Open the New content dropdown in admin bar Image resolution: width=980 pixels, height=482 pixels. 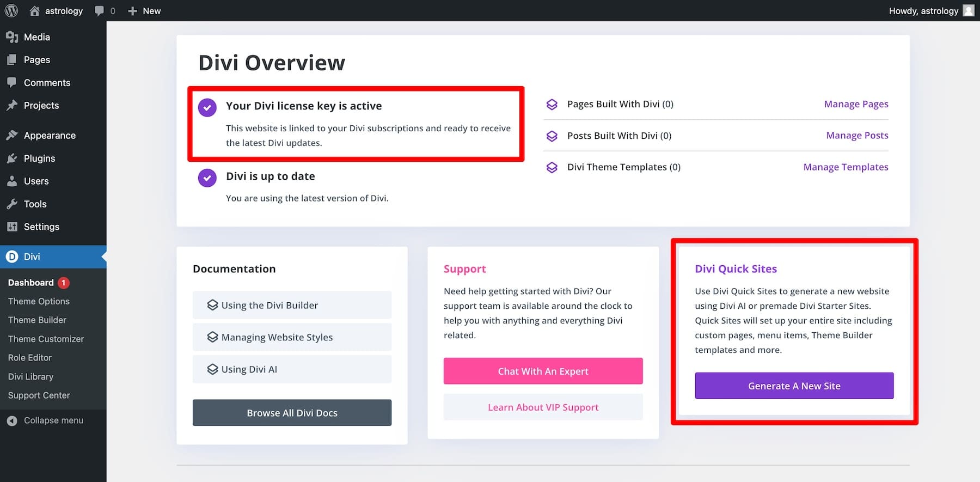click(144, 11)
